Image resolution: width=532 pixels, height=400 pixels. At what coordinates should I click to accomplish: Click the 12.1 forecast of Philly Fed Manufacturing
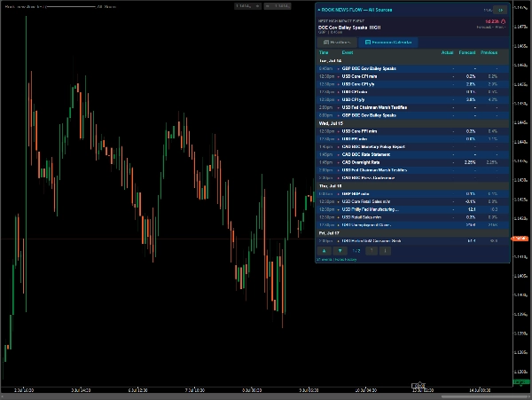pos(472,209)
